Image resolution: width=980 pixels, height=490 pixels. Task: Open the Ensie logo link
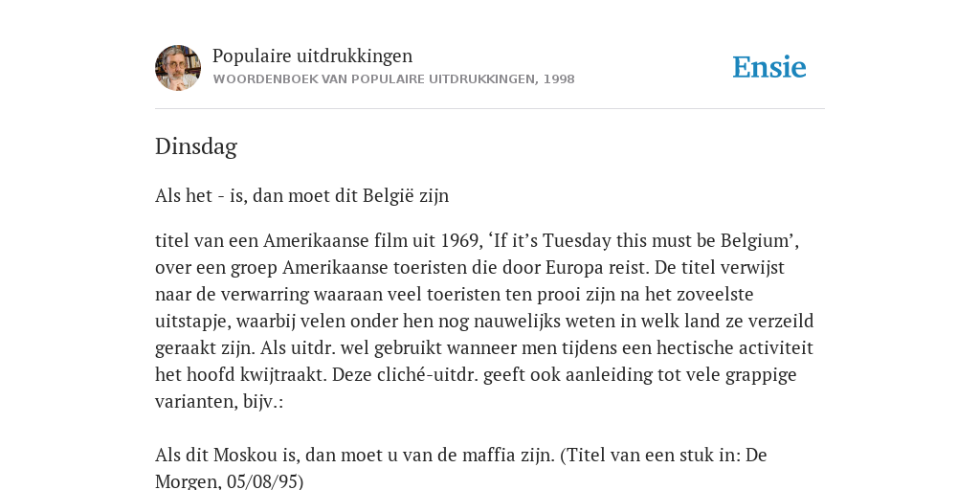click(769, 67)
